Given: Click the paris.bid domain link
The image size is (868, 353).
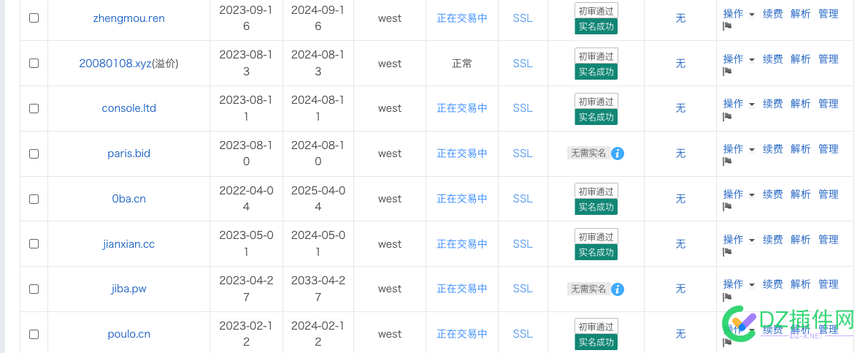Looking at the screenshot, I should [129, 153].
